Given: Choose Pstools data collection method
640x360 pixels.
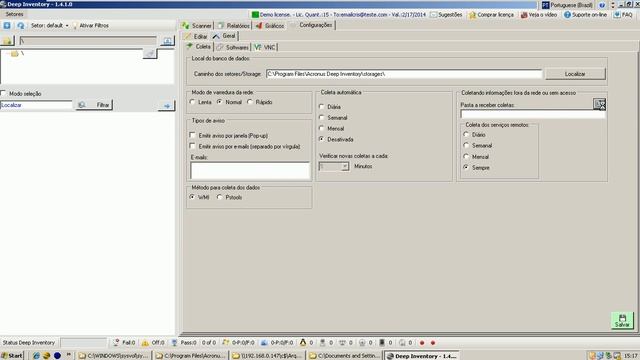Looking at the screenshot, I should [x=220, y=197].
